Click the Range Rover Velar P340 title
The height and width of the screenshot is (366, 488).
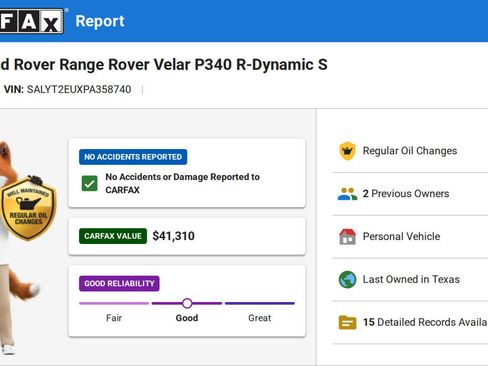(164, 64)
